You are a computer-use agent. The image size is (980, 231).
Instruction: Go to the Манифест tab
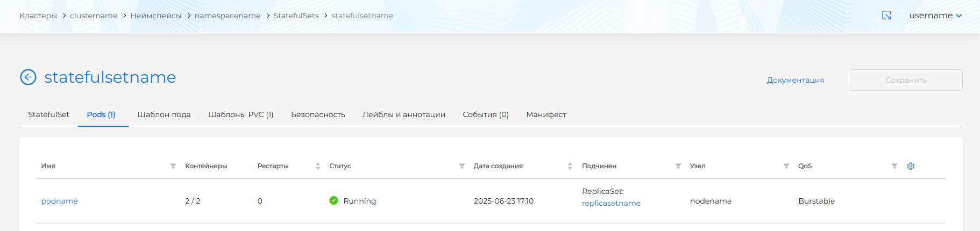pos(546,114)
